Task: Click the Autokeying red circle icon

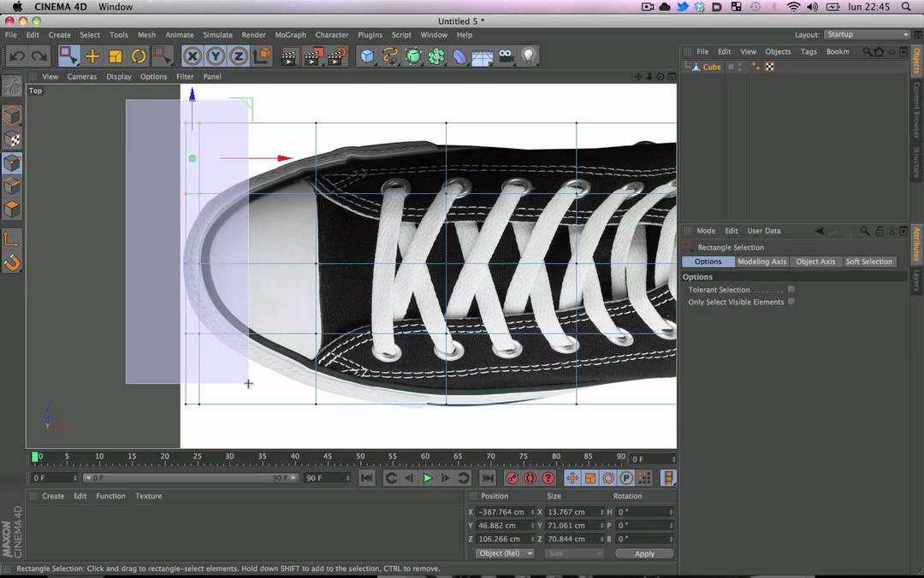Action: click(x=530, y=479)
